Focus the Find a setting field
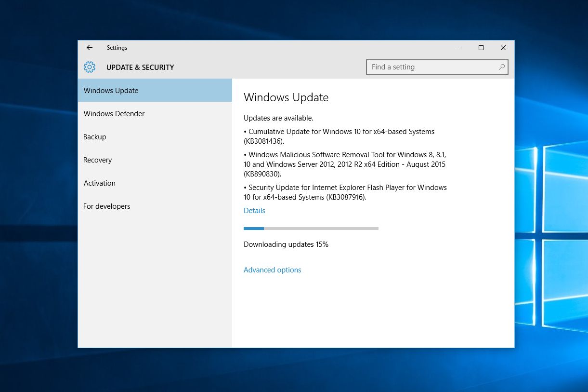588x392 pixels. (x=437, y=67)
